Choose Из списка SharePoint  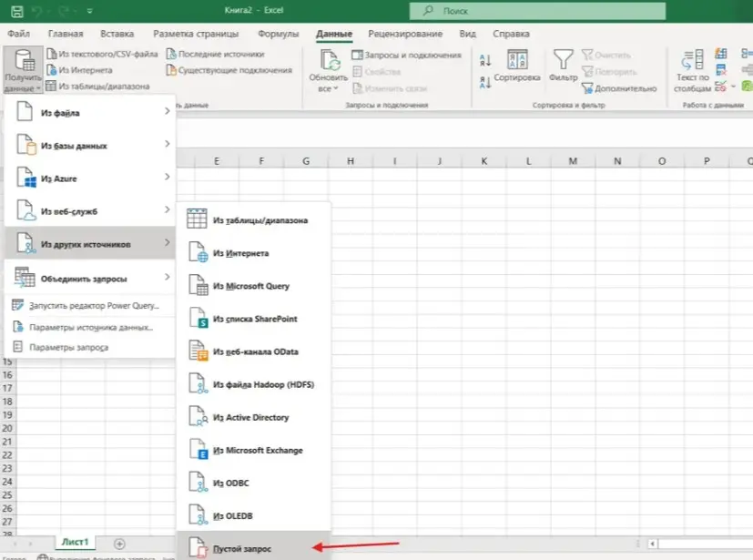253,319
